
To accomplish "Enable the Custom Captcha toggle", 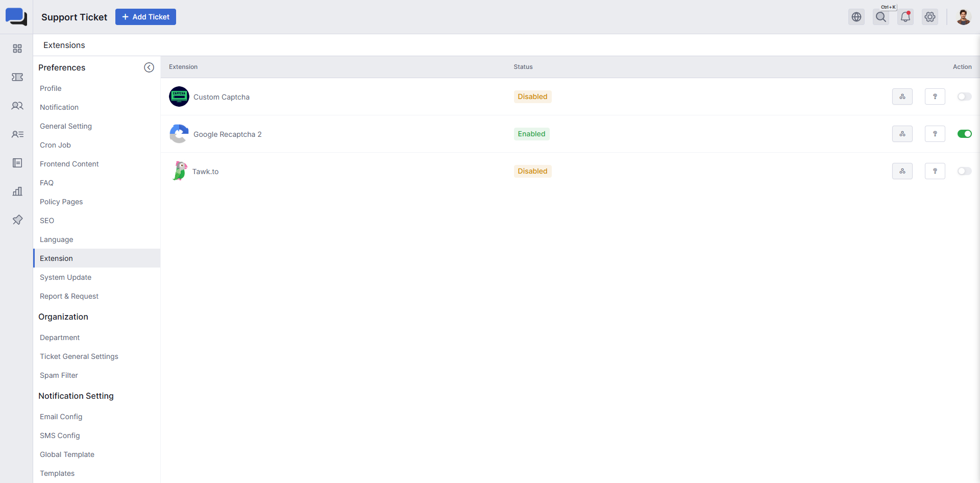I will point(964,96).
